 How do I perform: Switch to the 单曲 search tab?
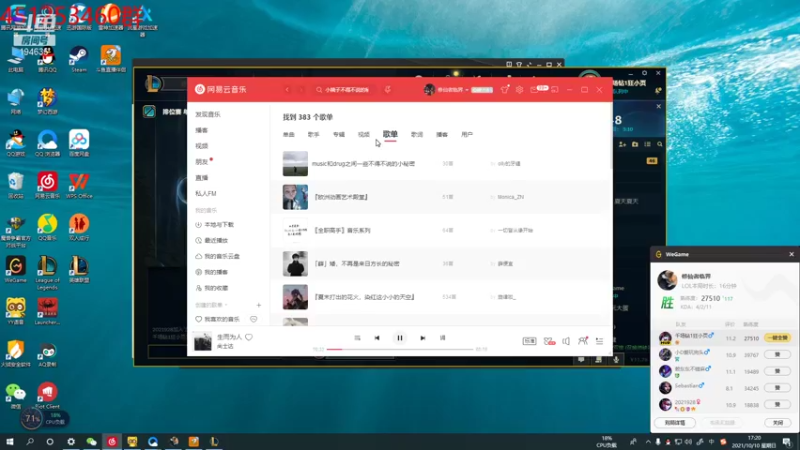click(x=289, y=135)
